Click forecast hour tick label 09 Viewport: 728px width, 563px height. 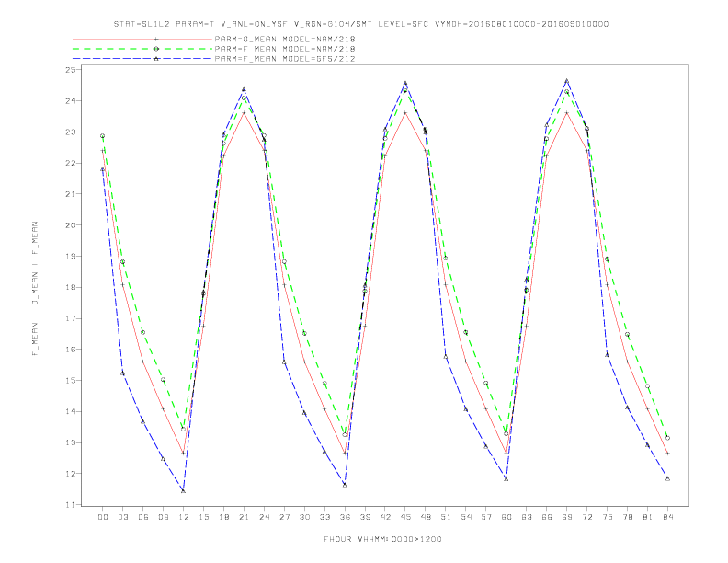click(x=163, y=517)
